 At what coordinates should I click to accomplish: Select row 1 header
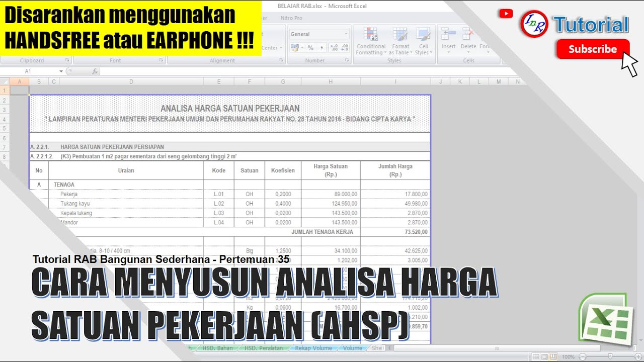pos(5,90)
